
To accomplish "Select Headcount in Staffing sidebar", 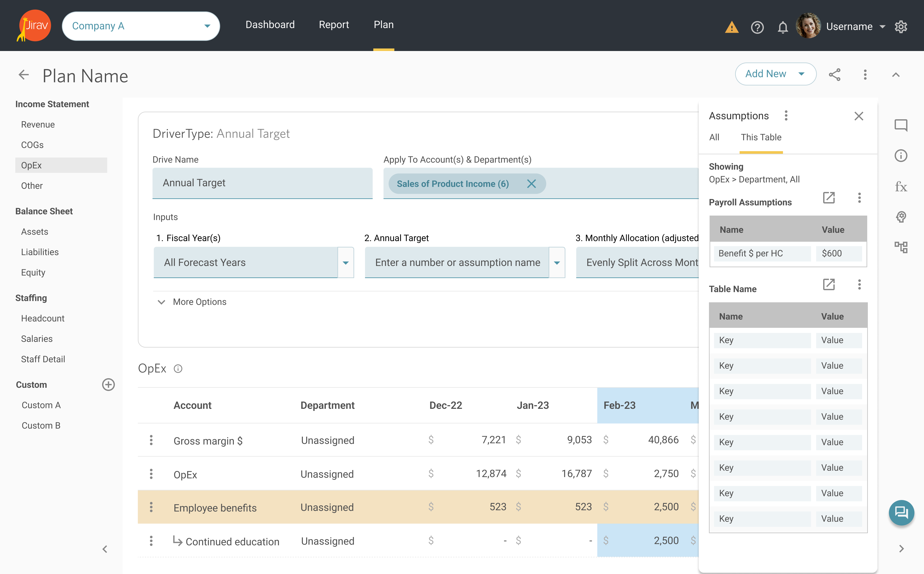I will point(43,318).
